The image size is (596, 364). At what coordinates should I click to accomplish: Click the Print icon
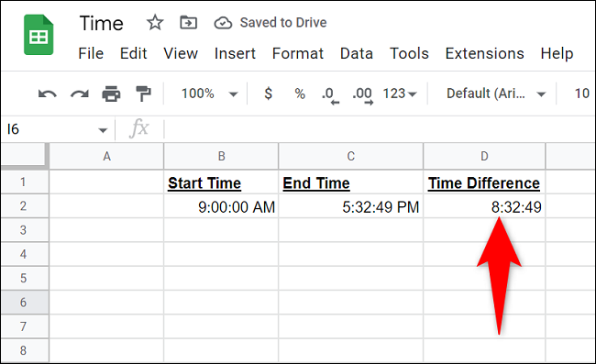[x=111, y=94]
